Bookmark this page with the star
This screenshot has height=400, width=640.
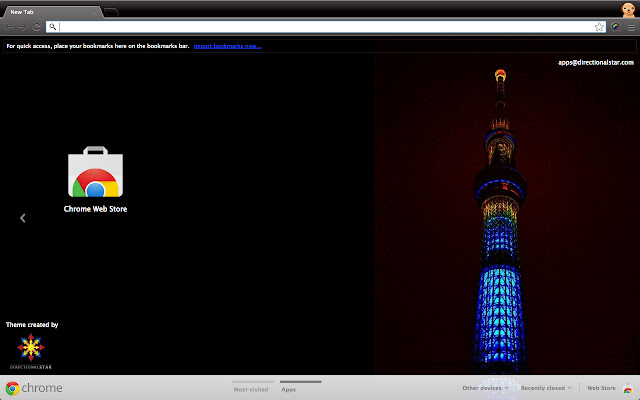[599, 27]
